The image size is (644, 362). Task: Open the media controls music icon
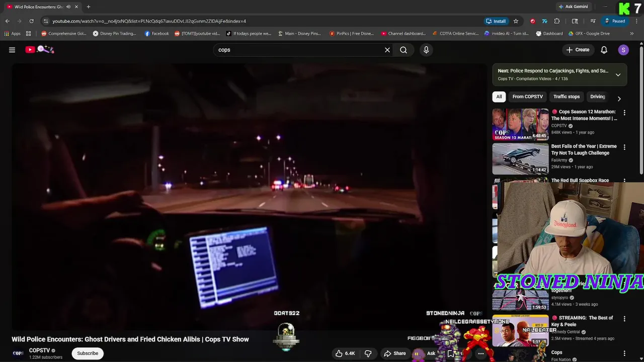[593, 21]
